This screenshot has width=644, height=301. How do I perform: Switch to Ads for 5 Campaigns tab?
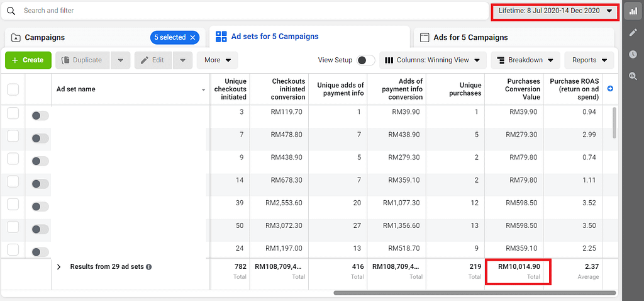pos(470,38)
